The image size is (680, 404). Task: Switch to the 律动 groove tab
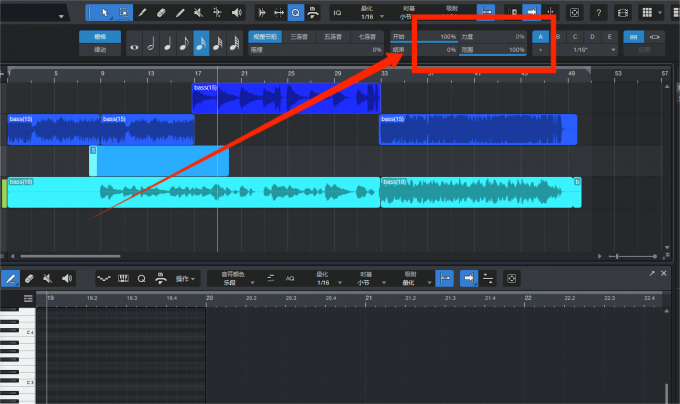coord(100,48)
